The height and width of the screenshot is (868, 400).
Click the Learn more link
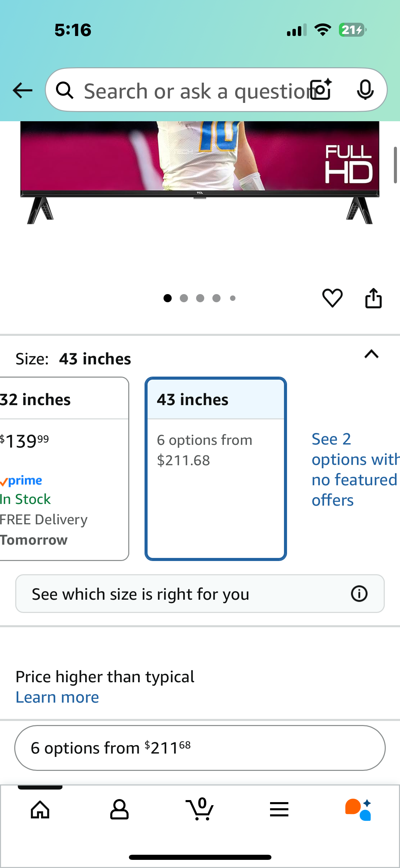click(57, 698)
